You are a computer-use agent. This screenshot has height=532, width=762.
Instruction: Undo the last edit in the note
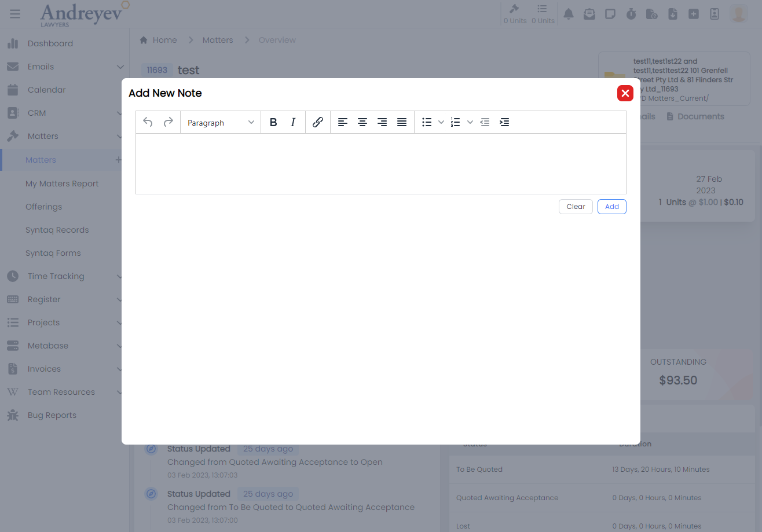tap(148, 122)
